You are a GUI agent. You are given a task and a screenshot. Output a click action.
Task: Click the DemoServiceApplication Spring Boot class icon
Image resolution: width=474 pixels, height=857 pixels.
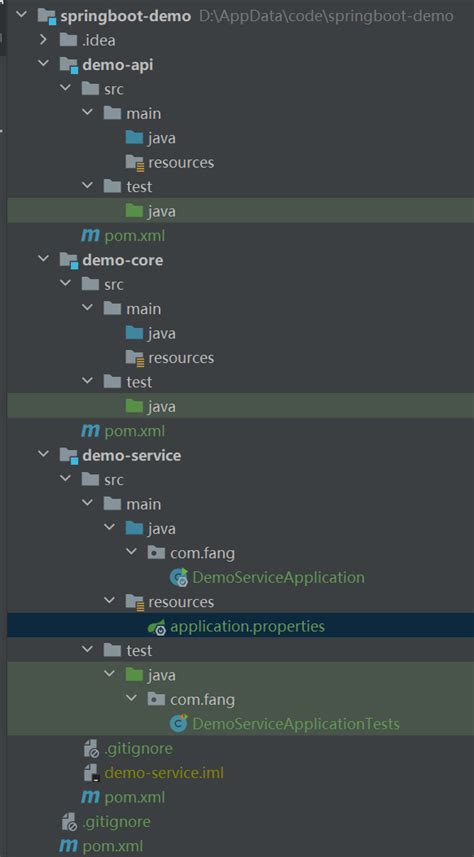tap(179, 577)
